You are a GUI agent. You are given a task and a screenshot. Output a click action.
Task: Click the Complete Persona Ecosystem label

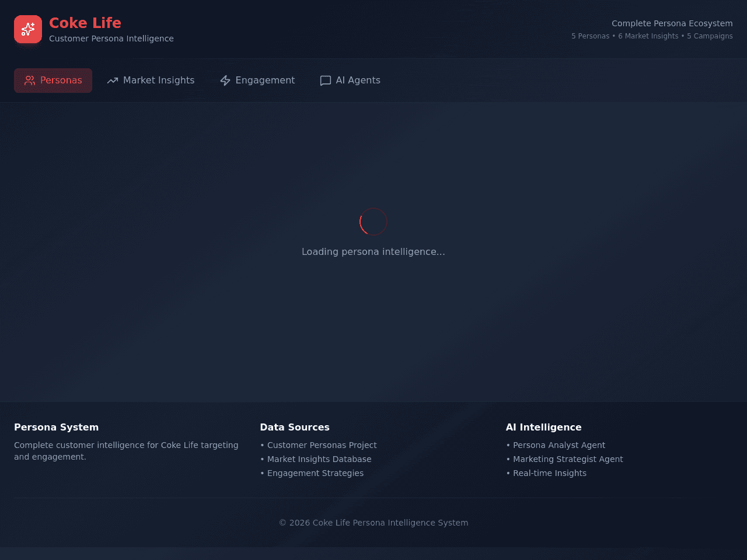pos(672,23)
